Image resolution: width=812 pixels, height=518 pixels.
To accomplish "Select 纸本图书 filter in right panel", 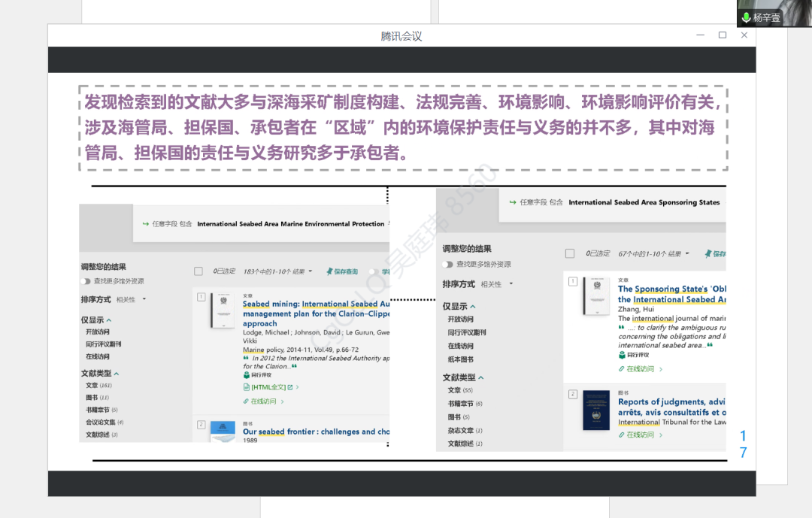I will 460,359.
